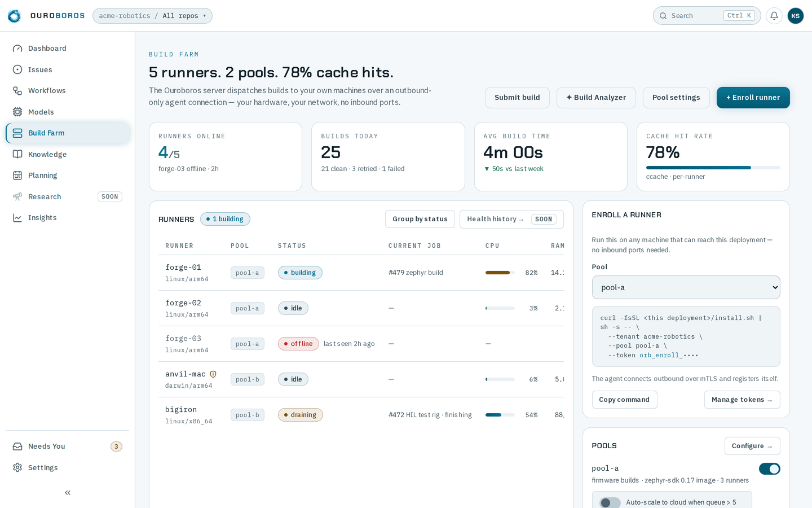812x508 pixels.
Task: Click the Build Farm server icon
Action: pyautogui.click(x=17, y=133)
